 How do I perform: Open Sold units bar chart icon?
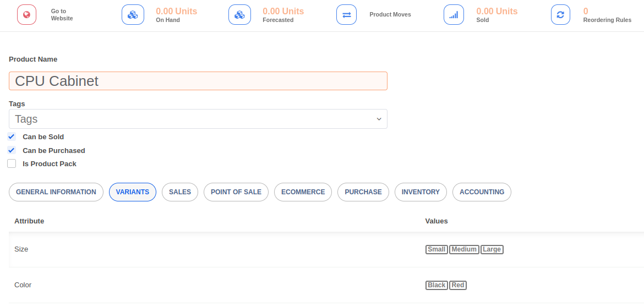(453, 15)
